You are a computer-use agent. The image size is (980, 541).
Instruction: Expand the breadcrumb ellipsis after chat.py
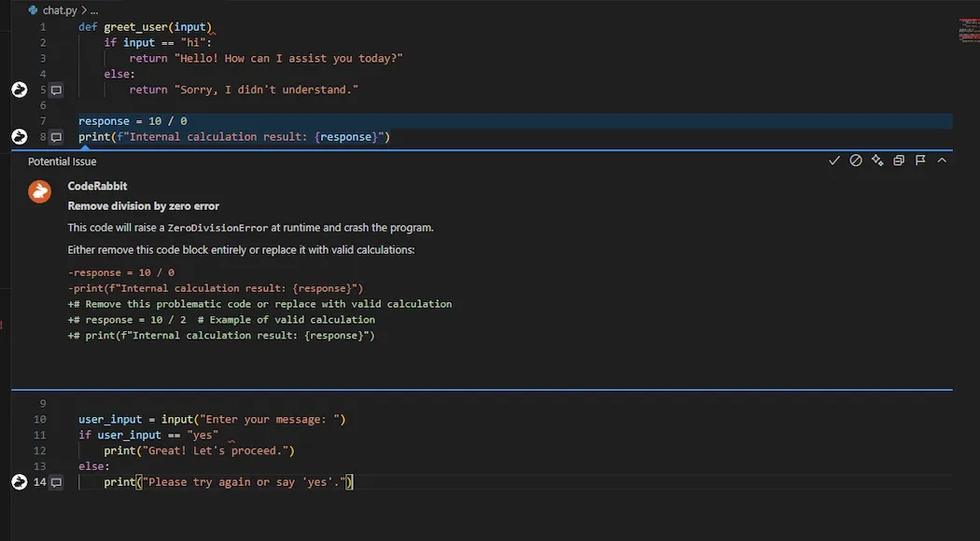pyautogui.click(x=93, y=10)
